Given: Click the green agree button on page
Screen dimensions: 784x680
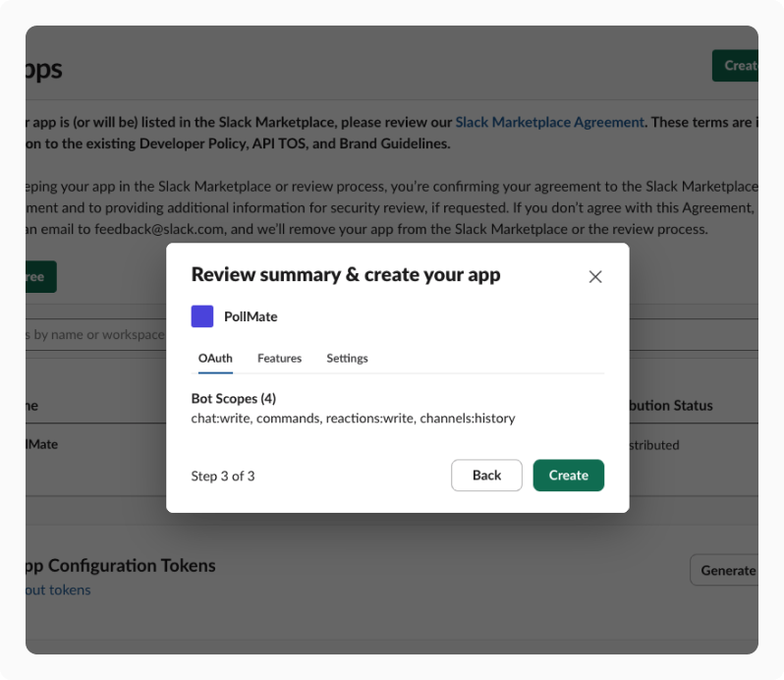Looking at the screenshot, I should click(41, 276).
